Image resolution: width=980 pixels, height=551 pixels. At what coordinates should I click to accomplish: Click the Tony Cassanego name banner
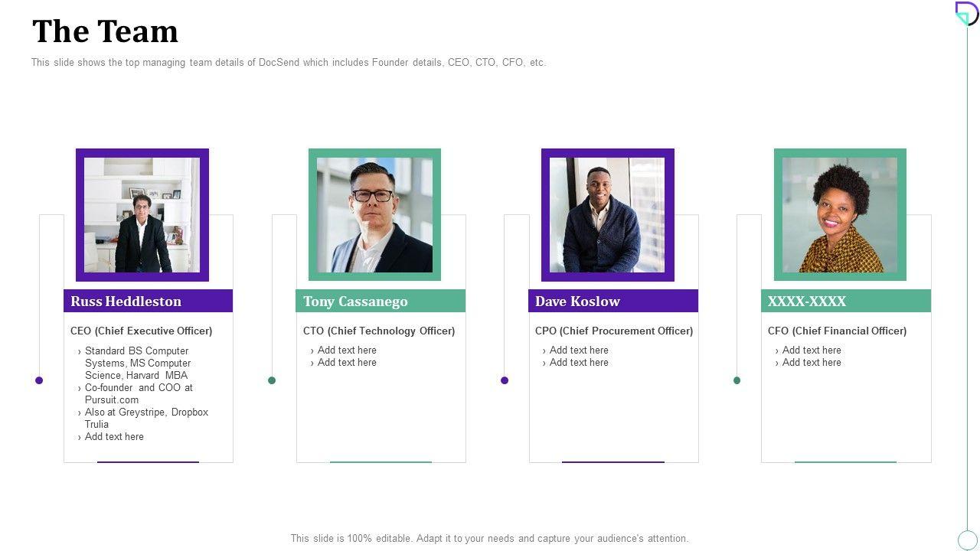[x=381, y=301]
